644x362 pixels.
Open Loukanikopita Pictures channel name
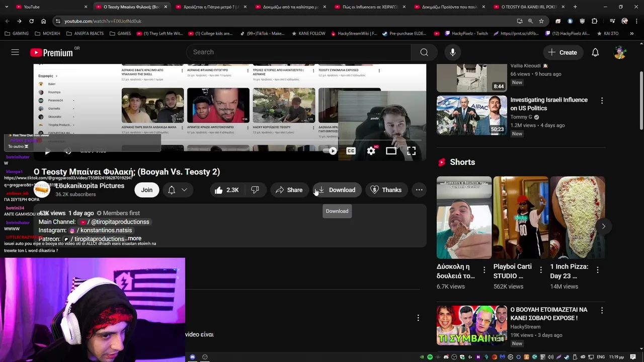click(x=90, y=186)
